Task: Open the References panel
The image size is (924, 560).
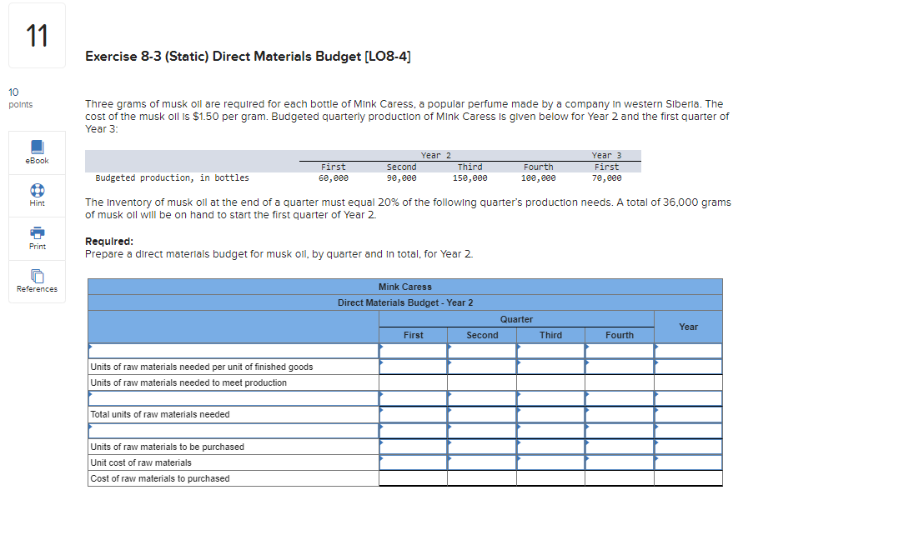Action: (x=36, y=282)
